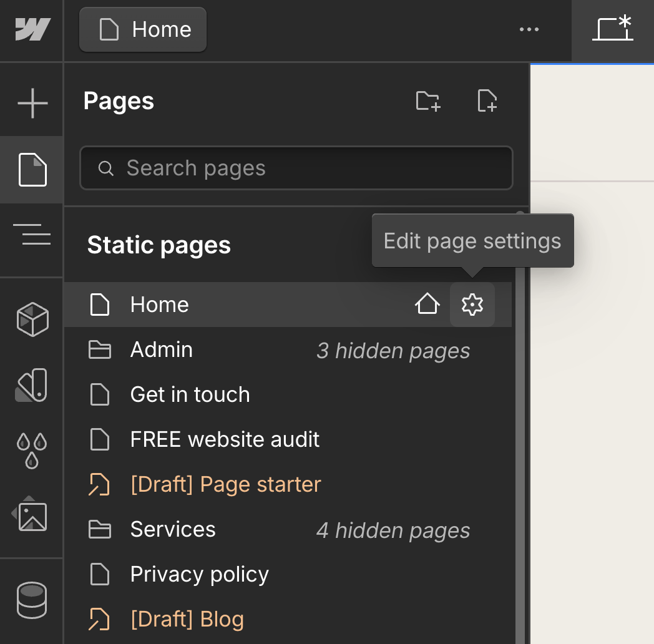
Task: Create a new folder in Pages
Action: (428, 102)
